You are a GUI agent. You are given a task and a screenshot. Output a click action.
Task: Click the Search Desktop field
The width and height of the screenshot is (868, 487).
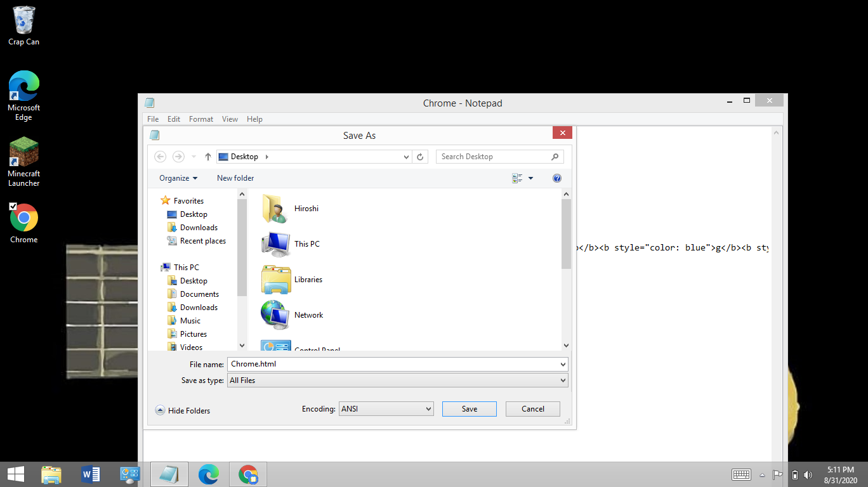(499, 157)
